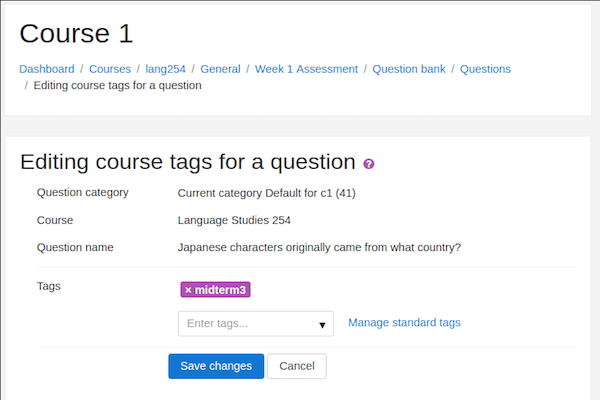600x400 pixels.
Task: Open Courses breadcrumb link
Action: click(110, 69)
